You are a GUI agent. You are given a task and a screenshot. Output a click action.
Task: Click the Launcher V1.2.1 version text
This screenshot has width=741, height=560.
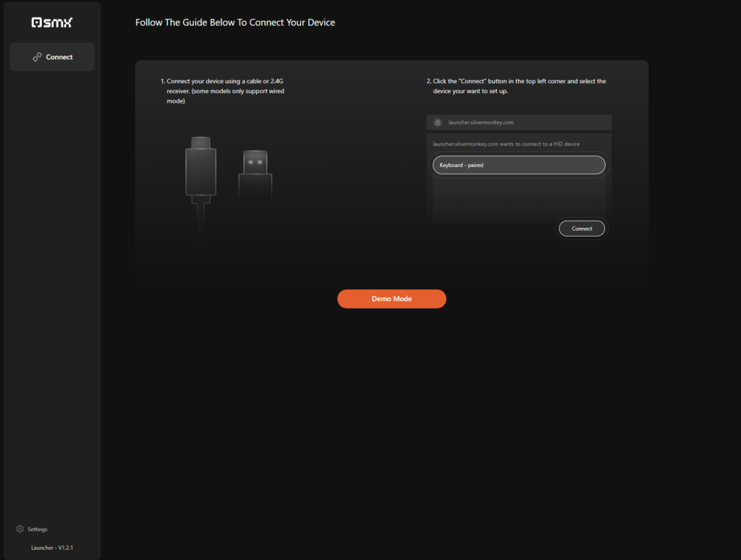coord(51,548)
